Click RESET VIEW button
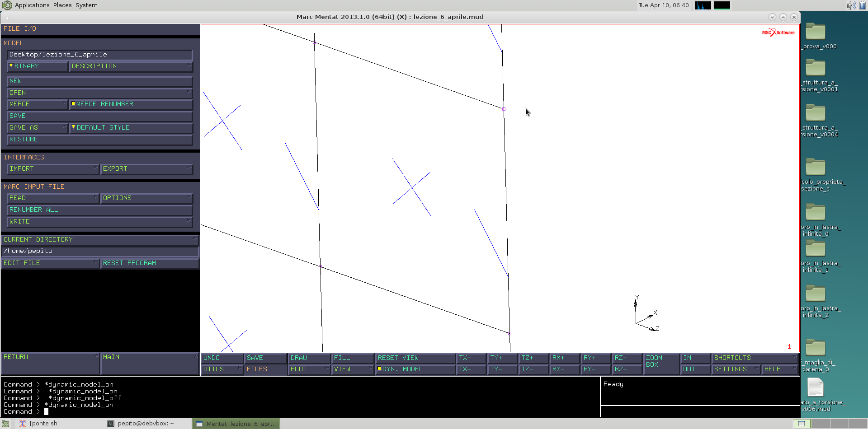This screenshot has height=429, width=868. click(x=415, y=358)
